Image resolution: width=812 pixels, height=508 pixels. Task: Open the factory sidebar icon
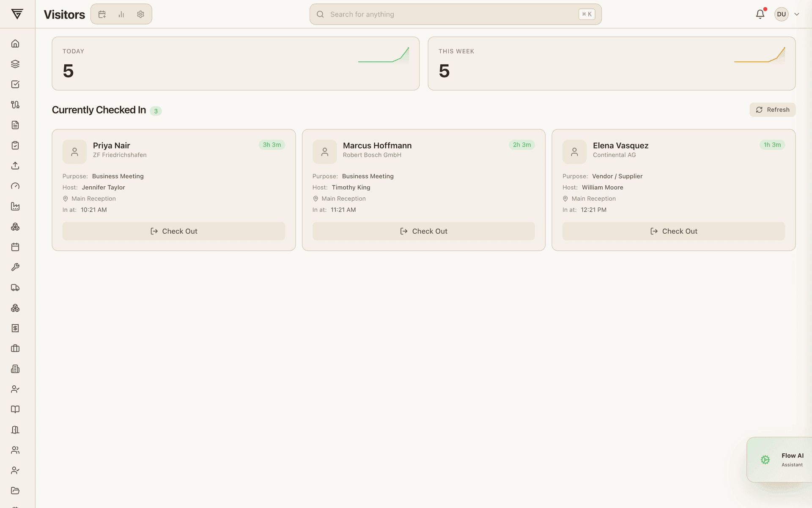15,206
